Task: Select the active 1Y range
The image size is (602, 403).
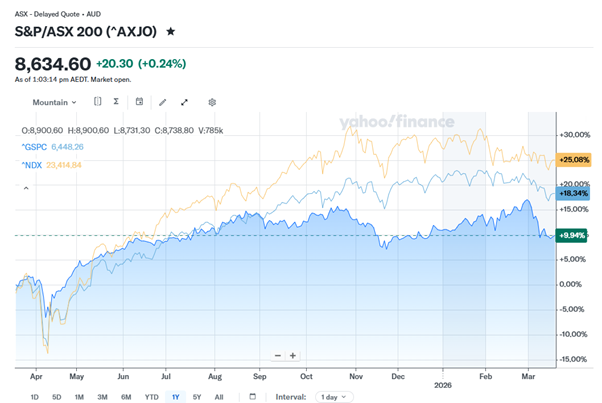Action: tap(175, 397)
